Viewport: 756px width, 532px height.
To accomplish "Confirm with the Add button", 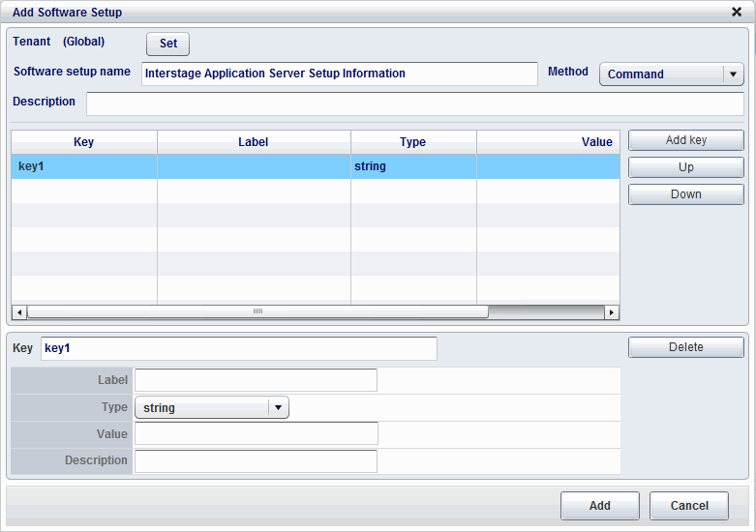I will pos(599,506).
